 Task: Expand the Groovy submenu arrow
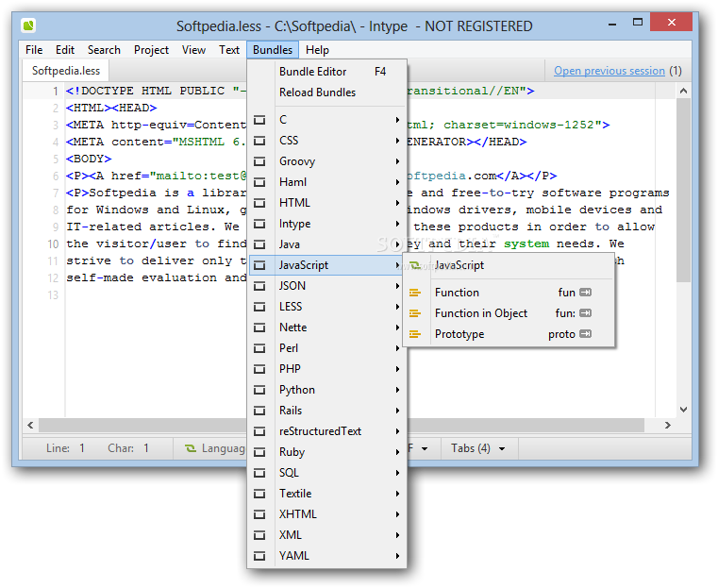[397, 161]
